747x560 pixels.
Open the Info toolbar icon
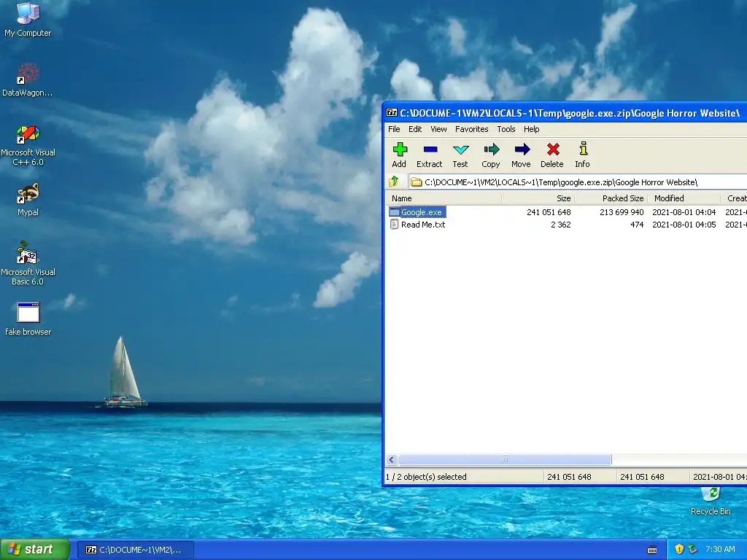click(x=583, y=149)
